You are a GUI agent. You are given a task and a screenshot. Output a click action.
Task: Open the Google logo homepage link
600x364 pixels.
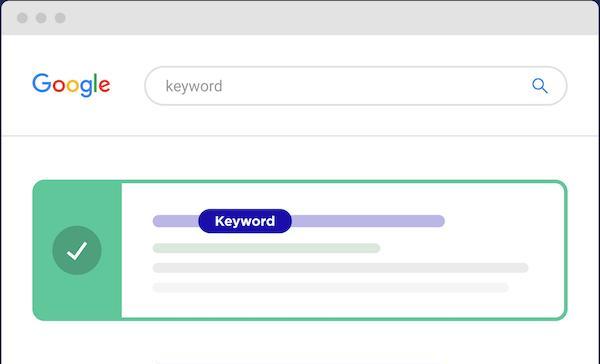[71, 85]
